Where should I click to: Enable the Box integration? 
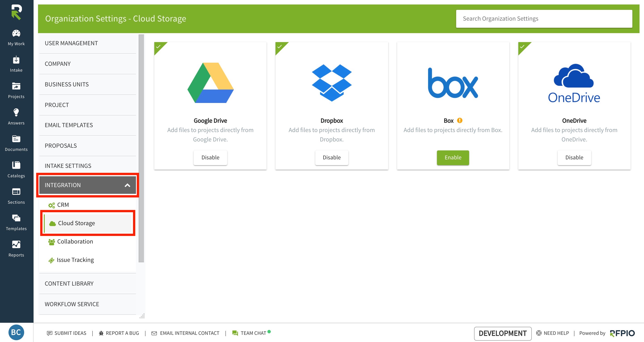tap(453, 158)
